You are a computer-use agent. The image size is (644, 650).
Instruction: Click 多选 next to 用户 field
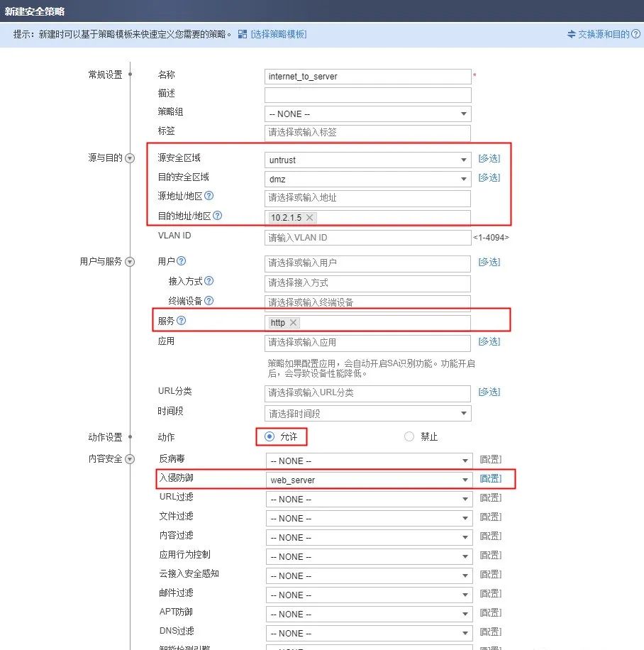click(x=489, y=262)
